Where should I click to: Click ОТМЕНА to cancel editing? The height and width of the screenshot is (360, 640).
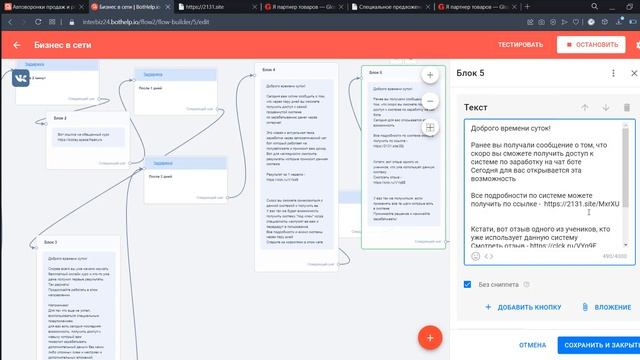(532, 345)
